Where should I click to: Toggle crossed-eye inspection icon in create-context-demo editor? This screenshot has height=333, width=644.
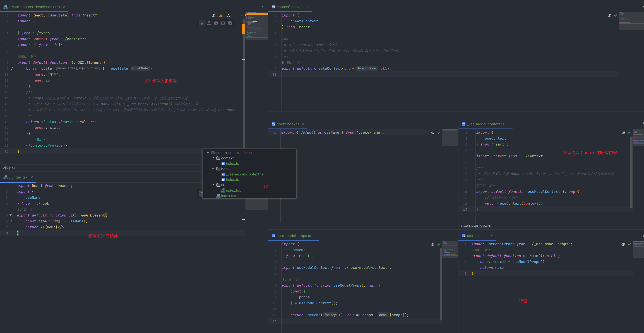(x=213, y=16)
